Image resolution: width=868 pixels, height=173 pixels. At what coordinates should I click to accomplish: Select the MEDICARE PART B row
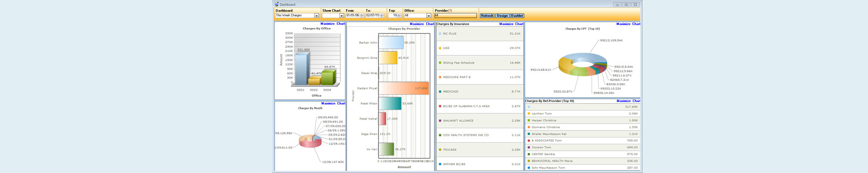coord(480,77)
